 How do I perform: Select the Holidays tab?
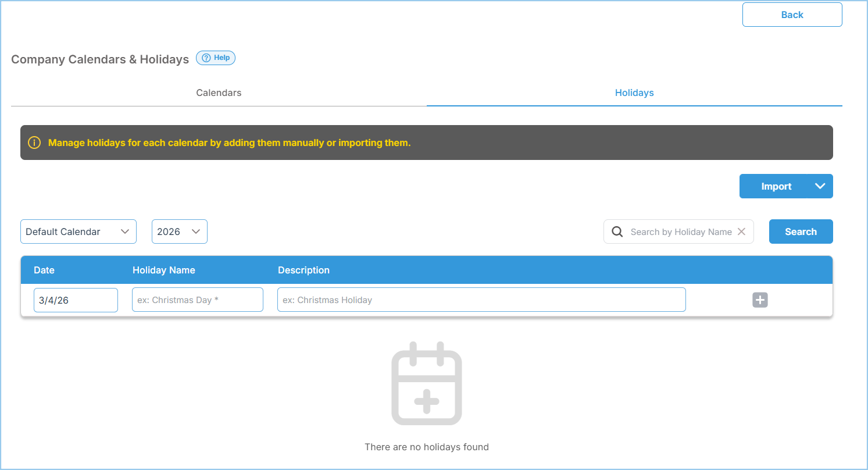pyautogui.click(x=634, y=93)
